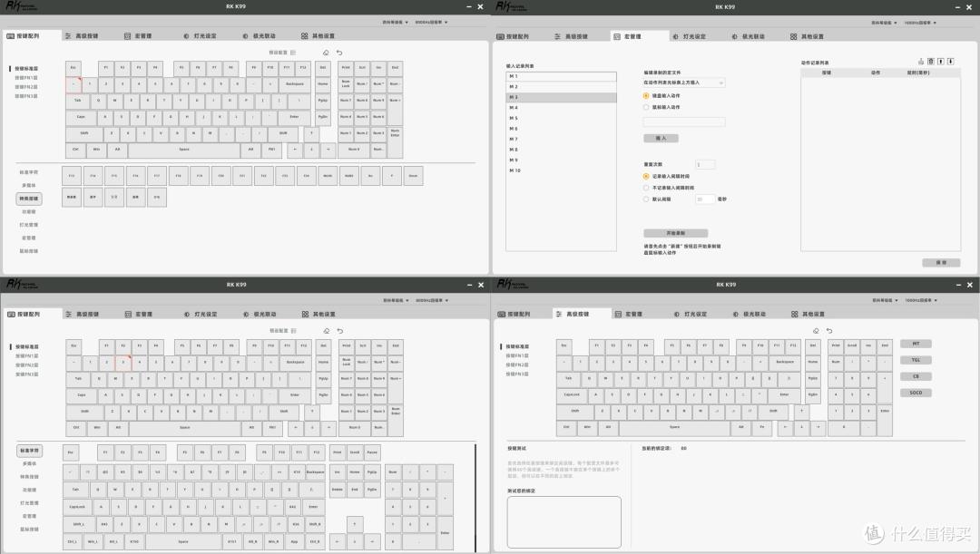The width and height of the screenshot is (980, 554).
Task: Click the first icon above the macro action list
Action: (x=921, y=62)
